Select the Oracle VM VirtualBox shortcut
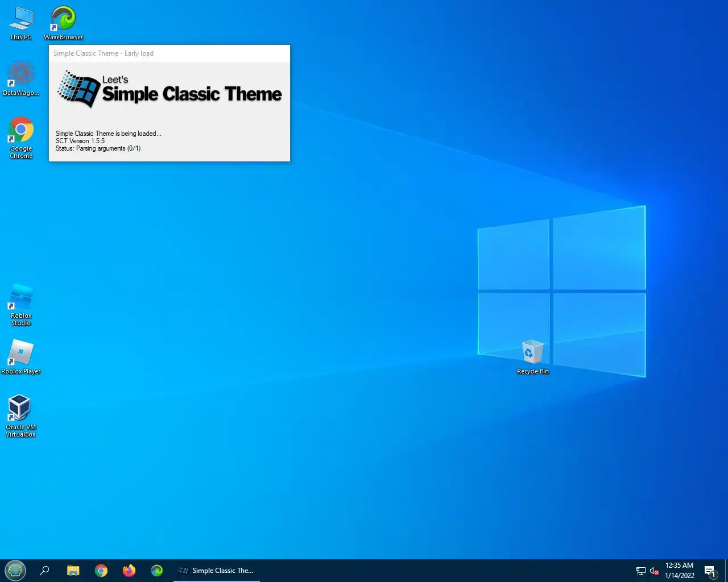This screenshot has width=728, height=582. click(21, 416)
